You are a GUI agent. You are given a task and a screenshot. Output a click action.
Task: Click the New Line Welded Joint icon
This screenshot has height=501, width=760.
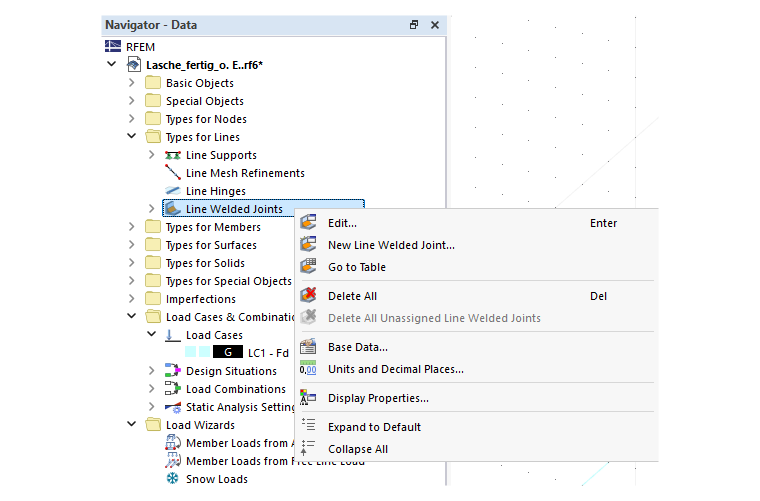tap(308, 244)
